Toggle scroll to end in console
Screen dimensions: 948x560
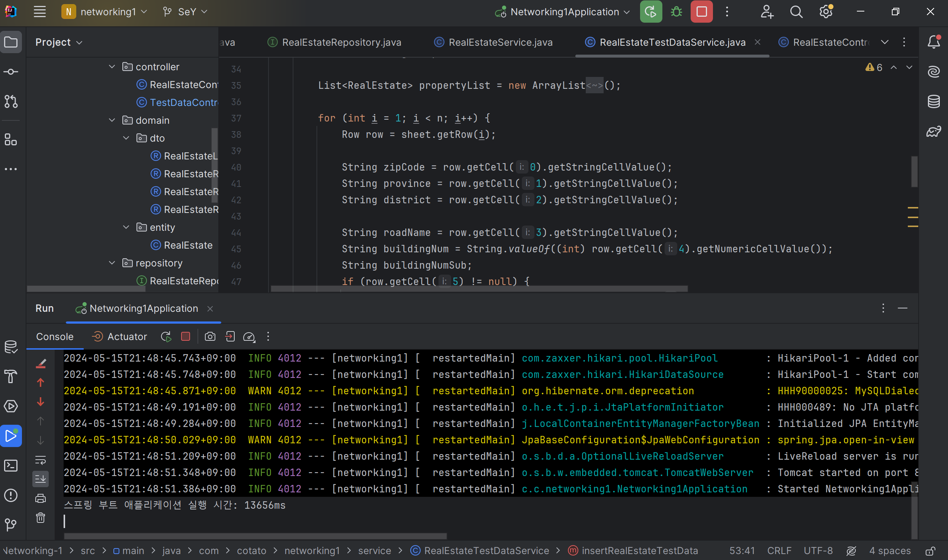(41, 479)
